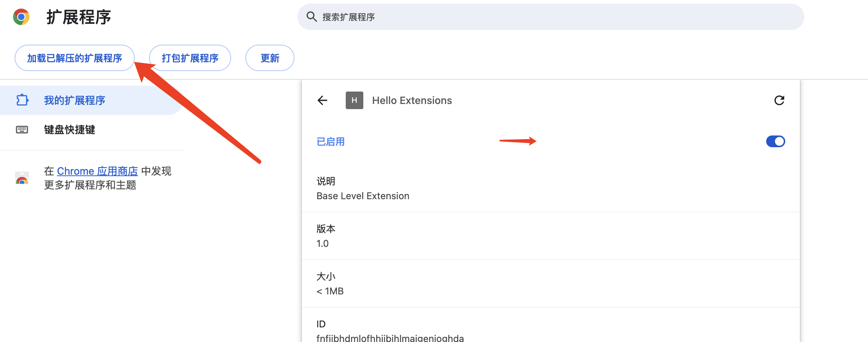
Task: Click the Hello Extensions title text
Action: pos(412,100)
